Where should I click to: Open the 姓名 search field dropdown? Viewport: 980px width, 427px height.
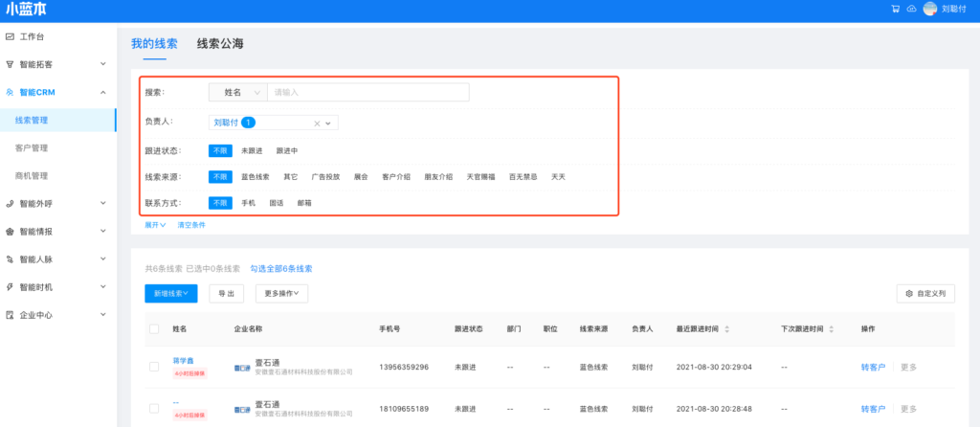(x=237, y=92)
